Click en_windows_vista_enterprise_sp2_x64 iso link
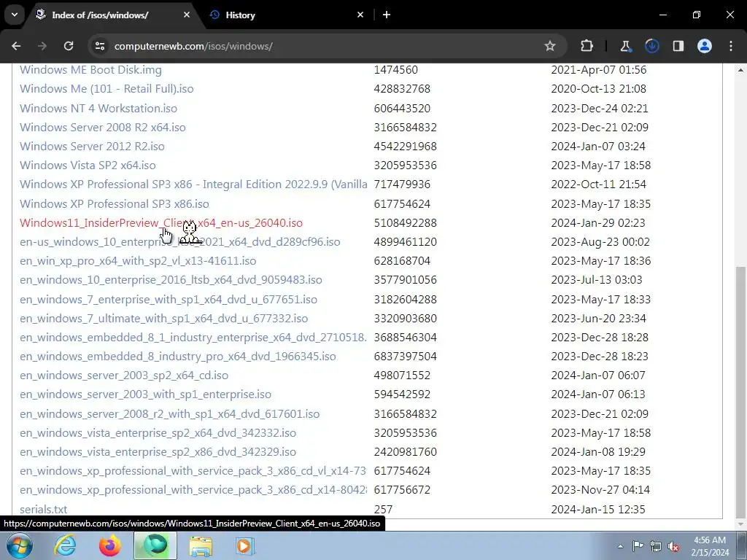The width and height of the screenshot is (747, 560). pyautogui.click(x=158, y=433)
